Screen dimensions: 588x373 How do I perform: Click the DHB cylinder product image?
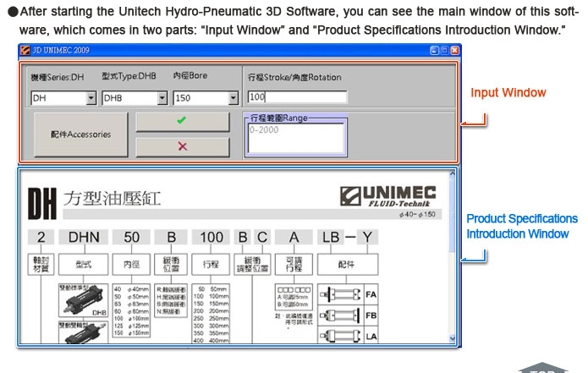coord(83,300)
